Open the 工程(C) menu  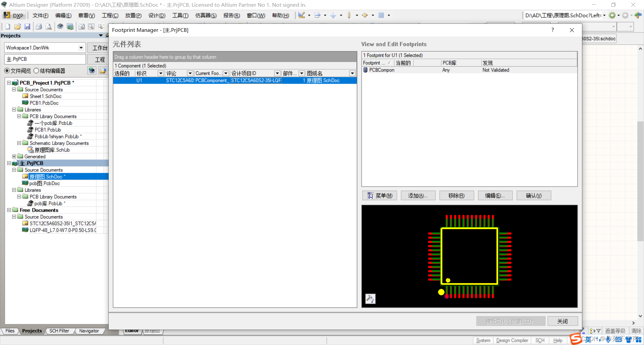(110, 15)
